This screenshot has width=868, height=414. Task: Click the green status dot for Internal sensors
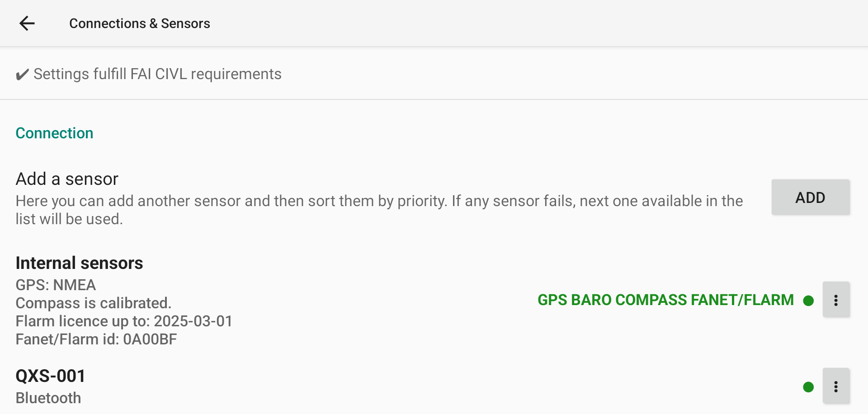coord(808,301)
